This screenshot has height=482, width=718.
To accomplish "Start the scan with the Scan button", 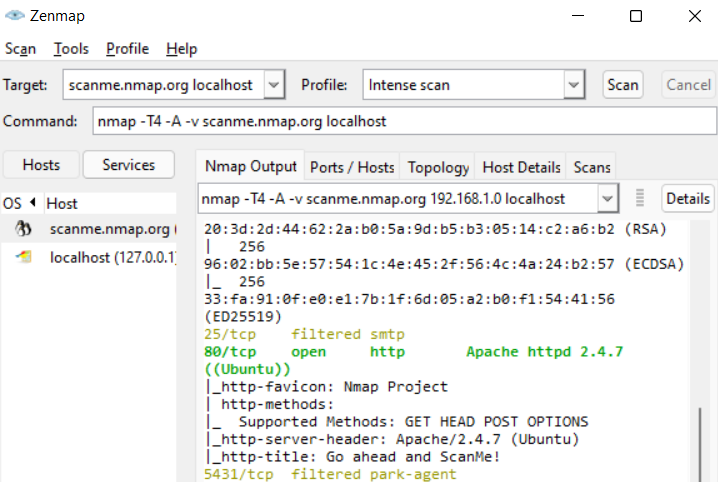I will (623, 84).
